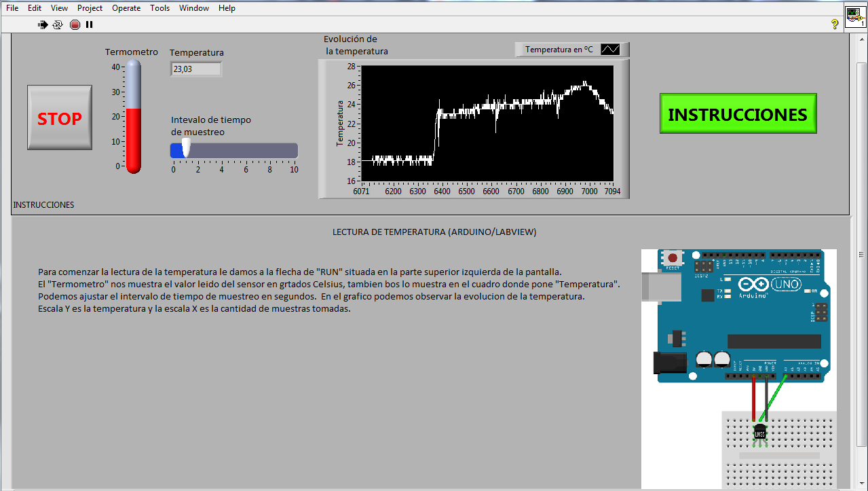Viewport: 868px width, 491px height.
Task: Open the plot style dropdown from the legend
Action: tap(609, 49)
